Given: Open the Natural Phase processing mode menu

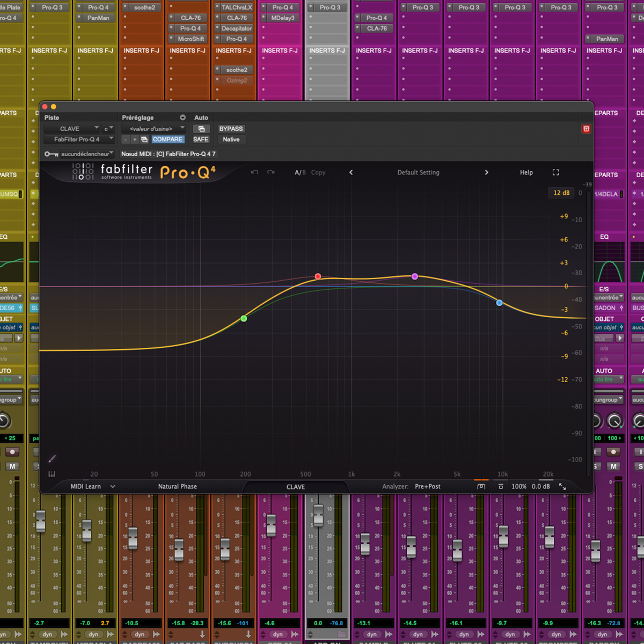Looking at the screenshot, I should (x=178, y=487).
